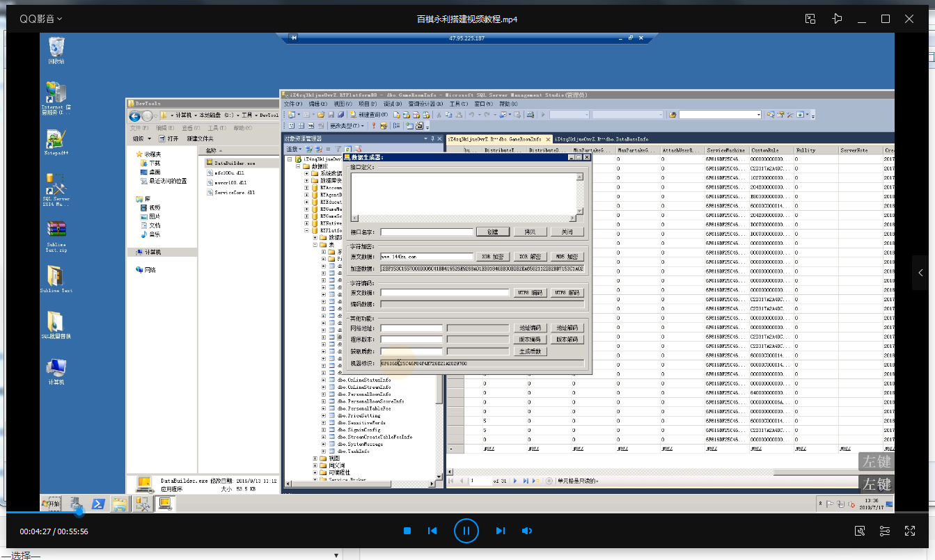Image resolution: width=935 pixels, height=560 pixels.
Task: Open playback settings sliders icon
Action: (885, 531)
